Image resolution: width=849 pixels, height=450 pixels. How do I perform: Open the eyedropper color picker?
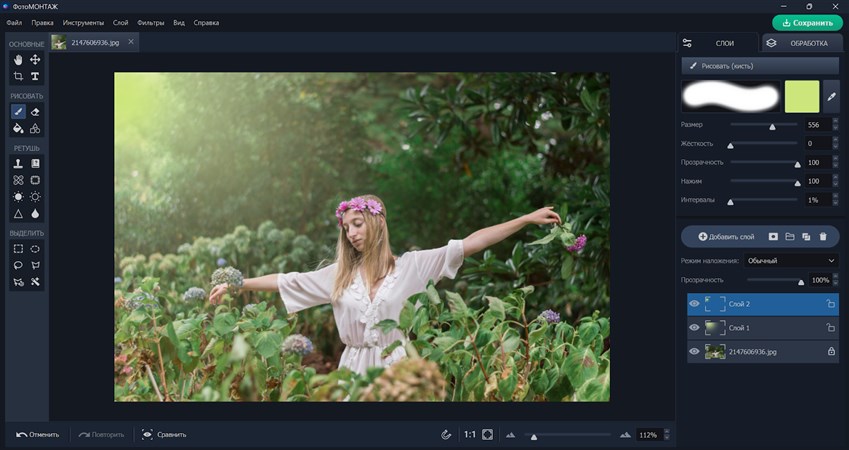831,97
